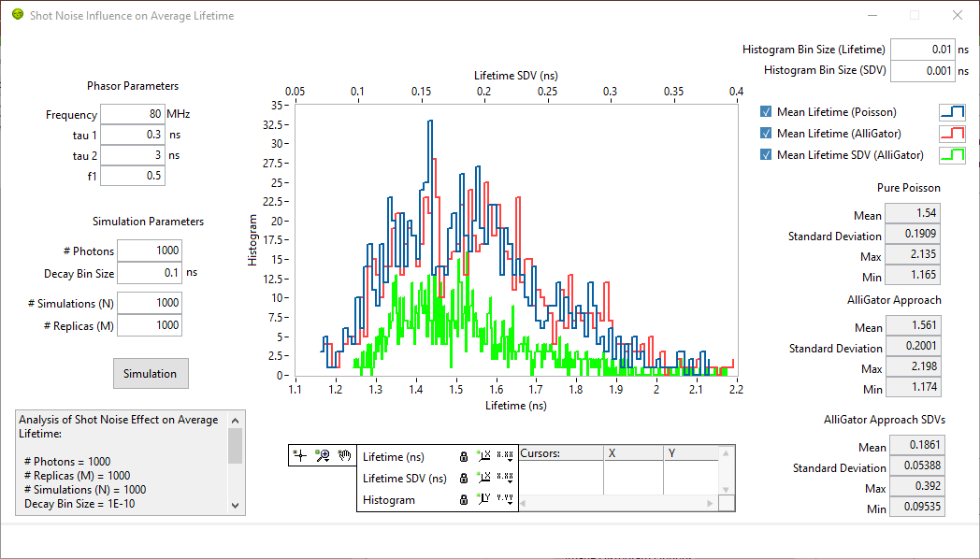Select Lifetime (ns) scale label in legend
The image size is (980, 559).
[x=393, y=456]
